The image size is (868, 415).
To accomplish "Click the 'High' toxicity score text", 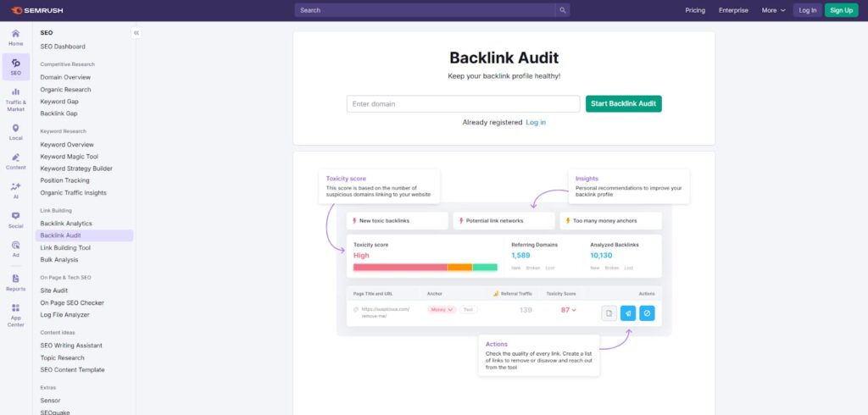I will point(361,256).
